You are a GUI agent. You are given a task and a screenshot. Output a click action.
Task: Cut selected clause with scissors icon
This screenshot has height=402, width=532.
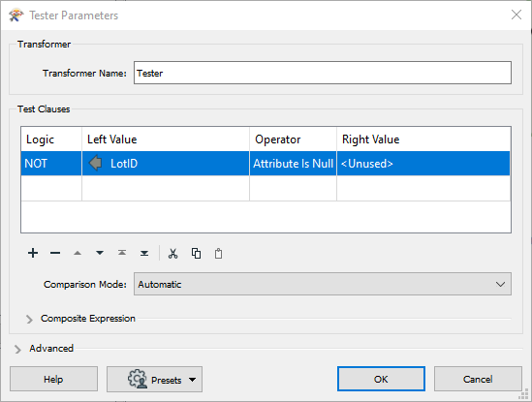click(x=173, y=254)
